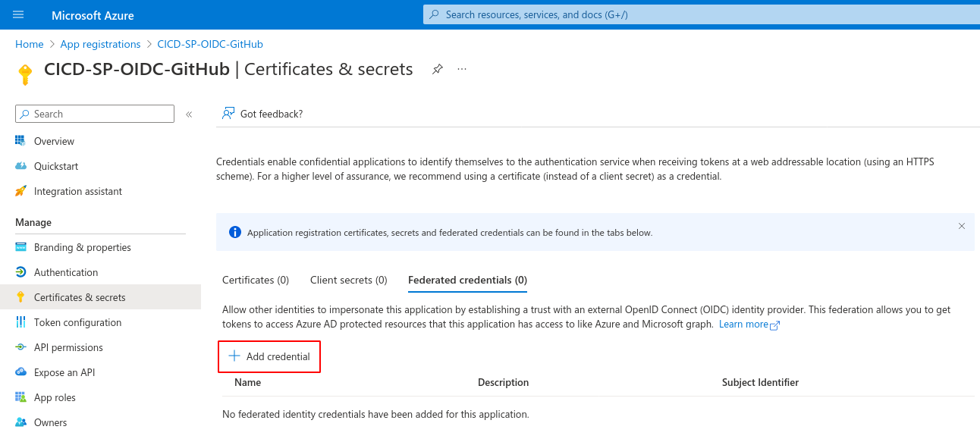This screenshot has height=439, width=980.
Task: Click the Authentication icon
Action: [x=20, y=272]
